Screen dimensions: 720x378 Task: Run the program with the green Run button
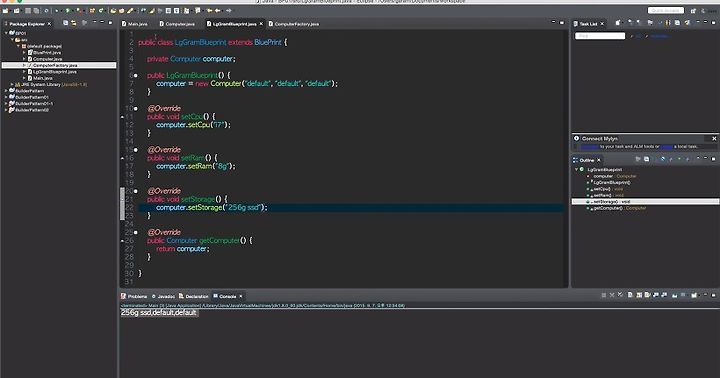coord(67,11)
